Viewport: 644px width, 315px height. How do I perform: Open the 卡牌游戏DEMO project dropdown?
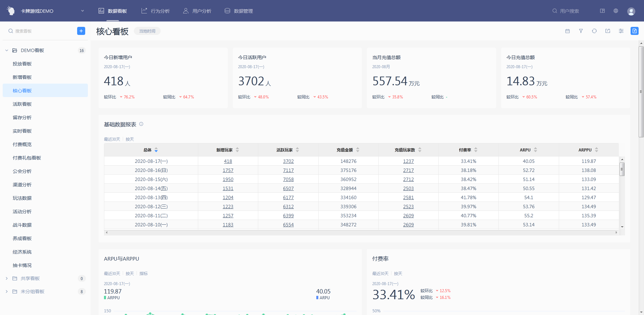(83, 11)
